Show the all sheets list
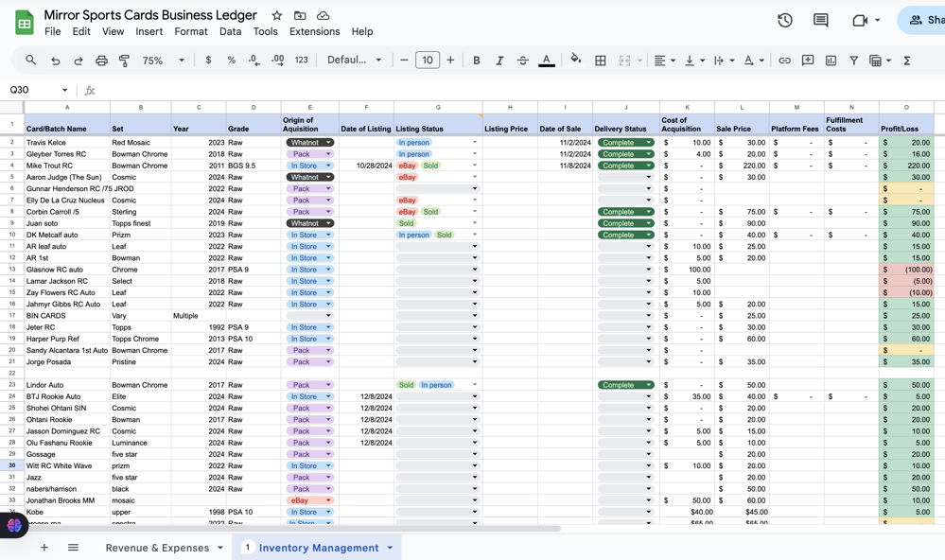Viewport: 945px width, 560px height. click(73, 548)
